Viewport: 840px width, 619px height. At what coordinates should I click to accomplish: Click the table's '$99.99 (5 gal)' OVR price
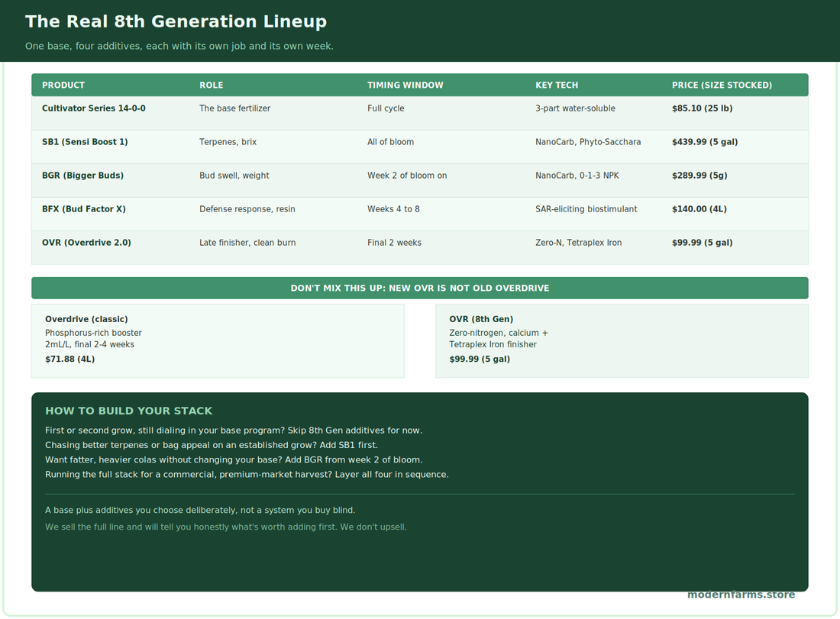click(702, 243)
